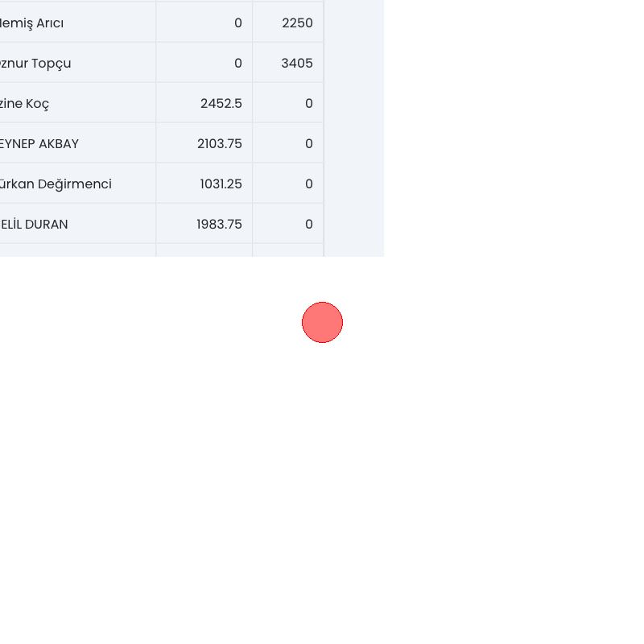Image resolution: width=644 pixels, height=644 pixels.
Task: Click the zero right of 2103.75
Action: (x=308, y=144)
